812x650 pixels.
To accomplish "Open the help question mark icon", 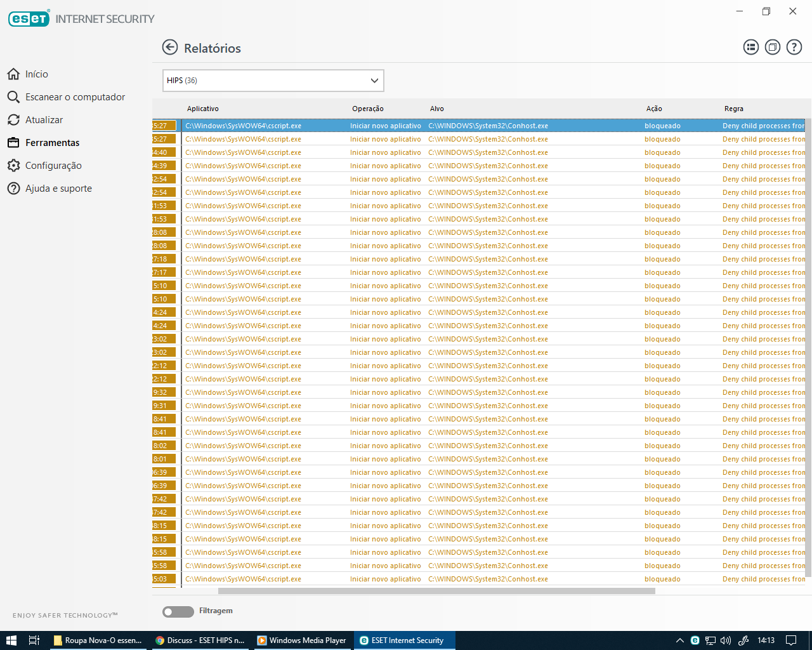I will (794, 47).
